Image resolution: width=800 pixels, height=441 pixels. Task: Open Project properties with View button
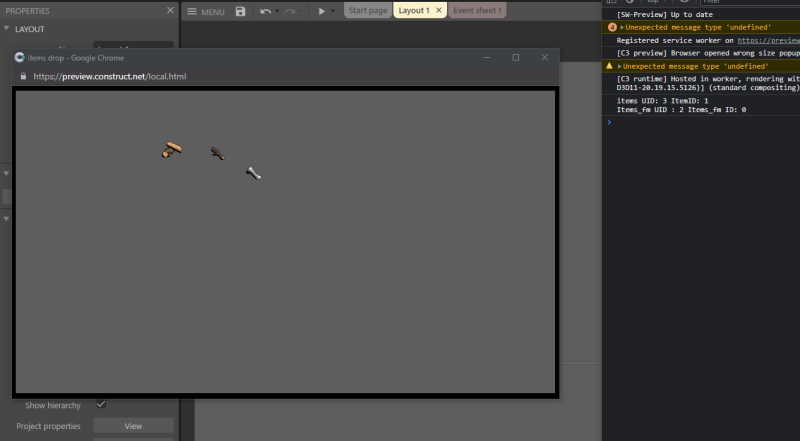click(x=133, y=426)
